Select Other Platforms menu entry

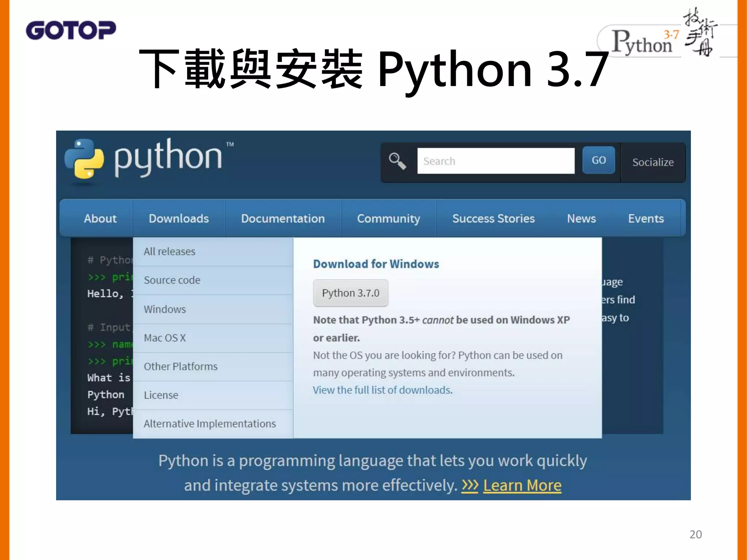coord(213,366)
